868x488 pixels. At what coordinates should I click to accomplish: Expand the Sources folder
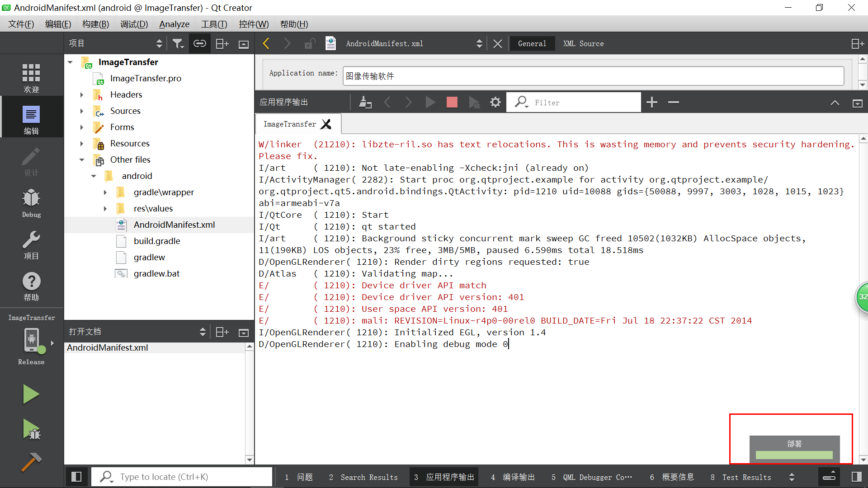point(82,111)
